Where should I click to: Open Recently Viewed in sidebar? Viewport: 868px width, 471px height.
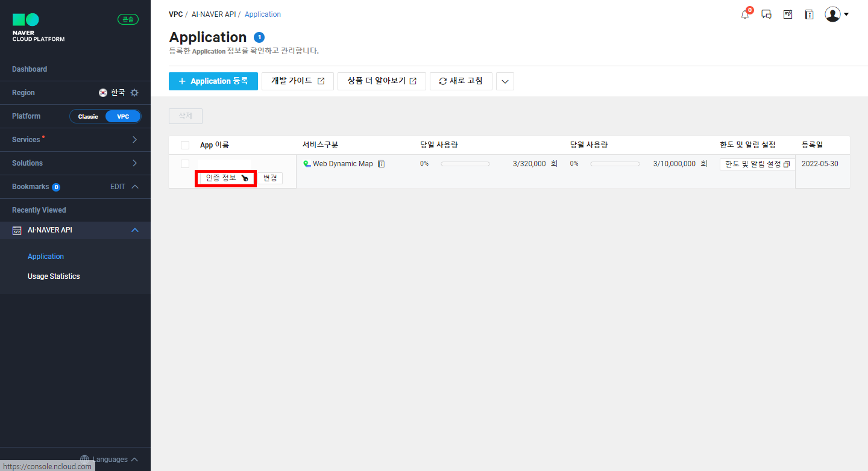coord(39,210)
